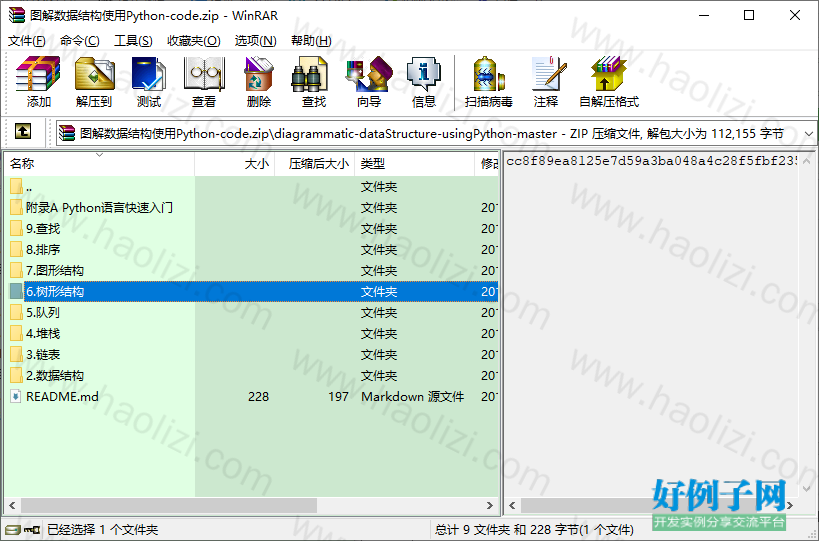Sort by Name (名称) column header

[99, 164]
